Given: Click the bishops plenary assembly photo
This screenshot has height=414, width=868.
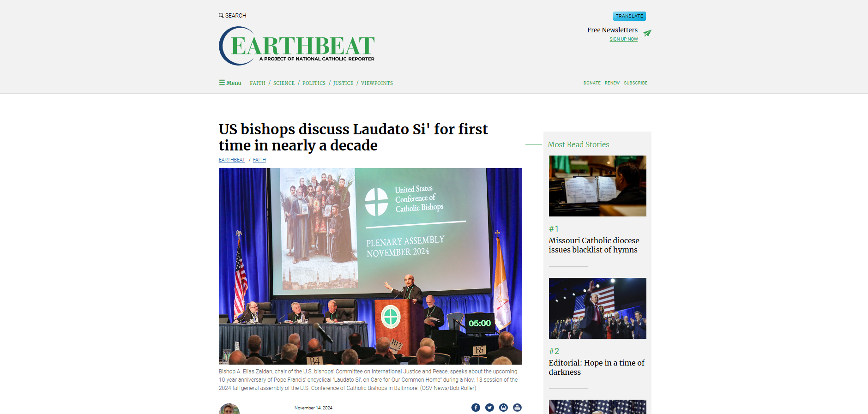Looking at the screenshot, I should (x=370, y=266).
